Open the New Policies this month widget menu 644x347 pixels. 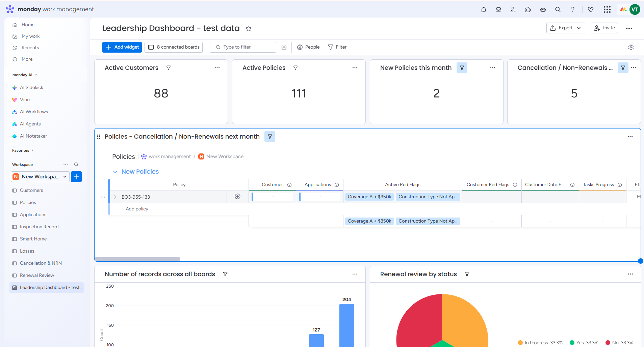tap(493, 68)
